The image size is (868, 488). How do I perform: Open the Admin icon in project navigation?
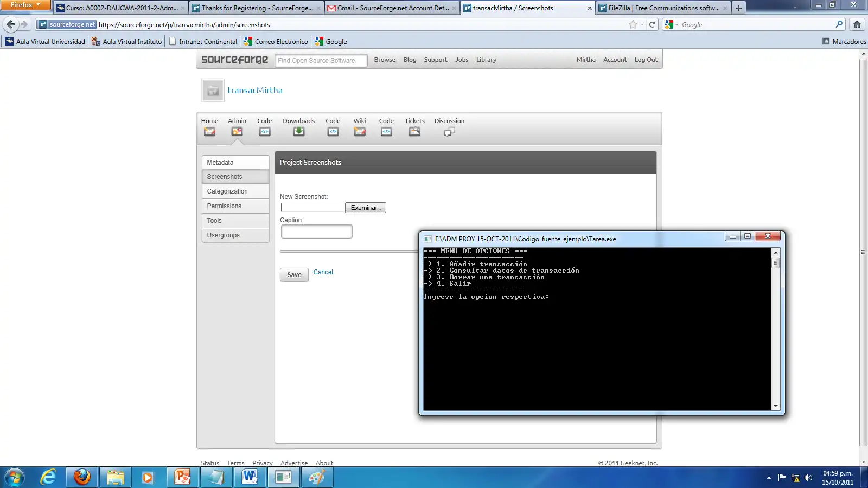point(237,132)
